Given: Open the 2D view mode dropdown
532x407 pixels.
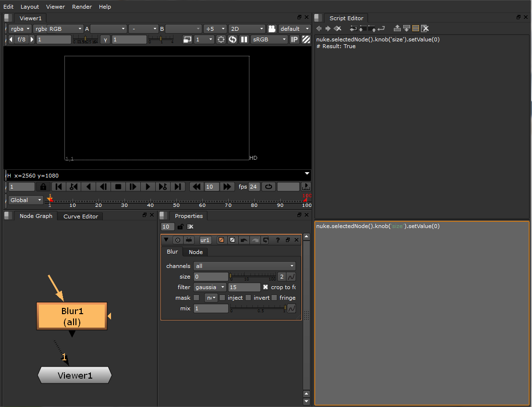Looking at the screenshot, I should [x=247, y=29].
